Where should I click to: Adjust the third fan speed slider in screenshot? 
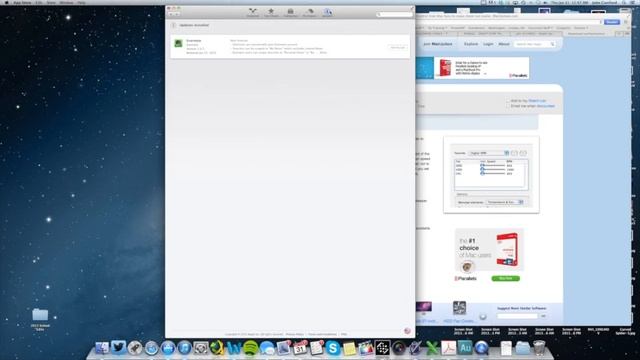[x=493, y=173]
